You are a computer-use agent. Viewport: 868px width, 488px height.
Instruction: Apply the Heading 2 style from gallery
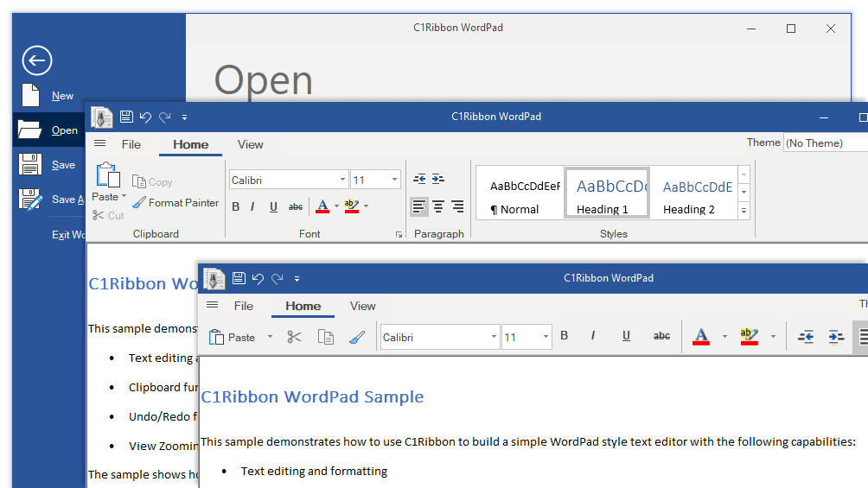697,197
